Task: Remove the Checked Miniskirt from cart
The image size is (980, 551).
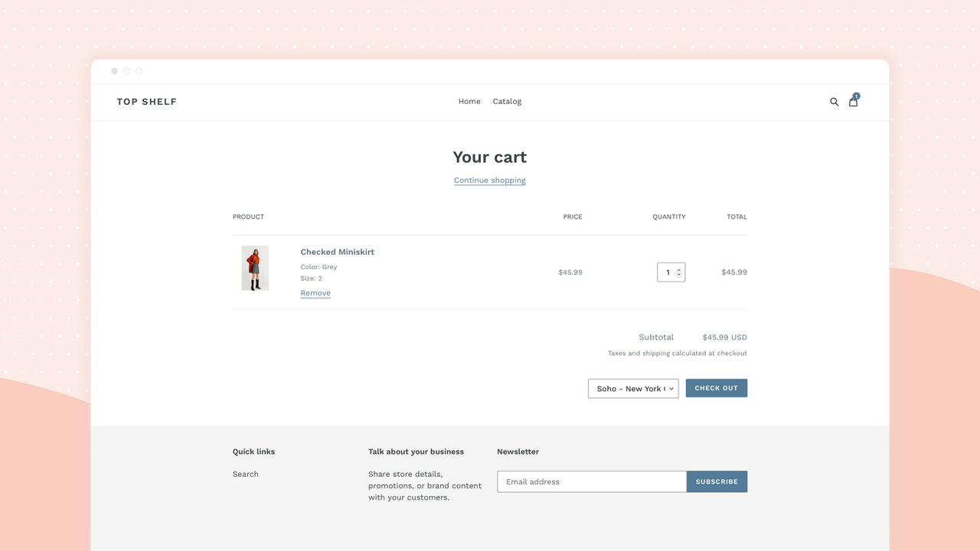Action: tap(315, 292)
